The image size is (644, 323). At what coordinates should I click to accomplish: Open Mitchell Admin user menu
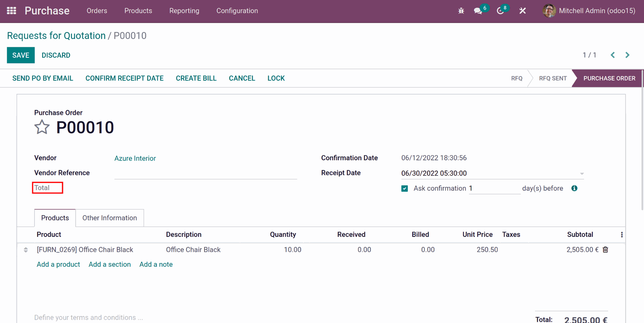(589, 11)
